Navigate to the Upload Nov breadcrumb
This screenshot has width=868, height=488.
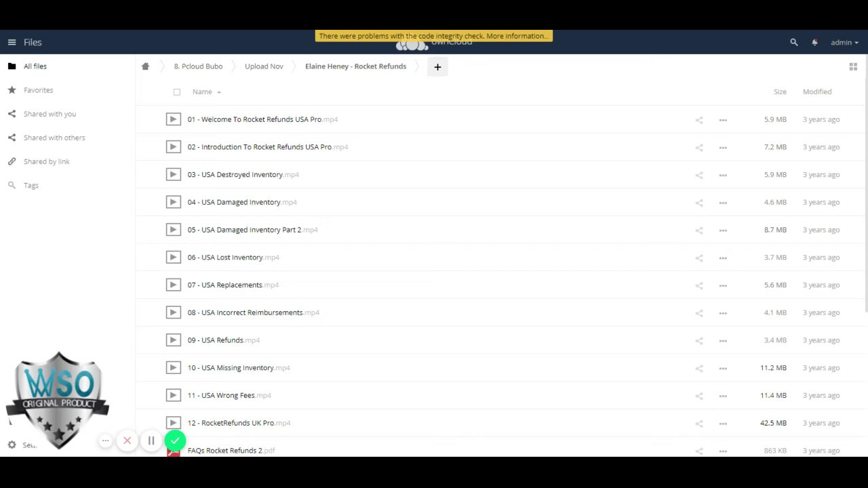tap(264, 66)
